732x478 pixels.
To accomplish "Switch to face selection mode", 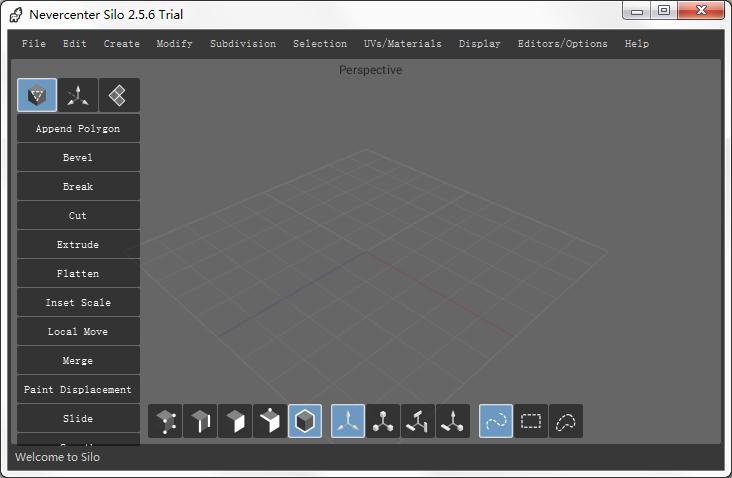I will 235,421.
